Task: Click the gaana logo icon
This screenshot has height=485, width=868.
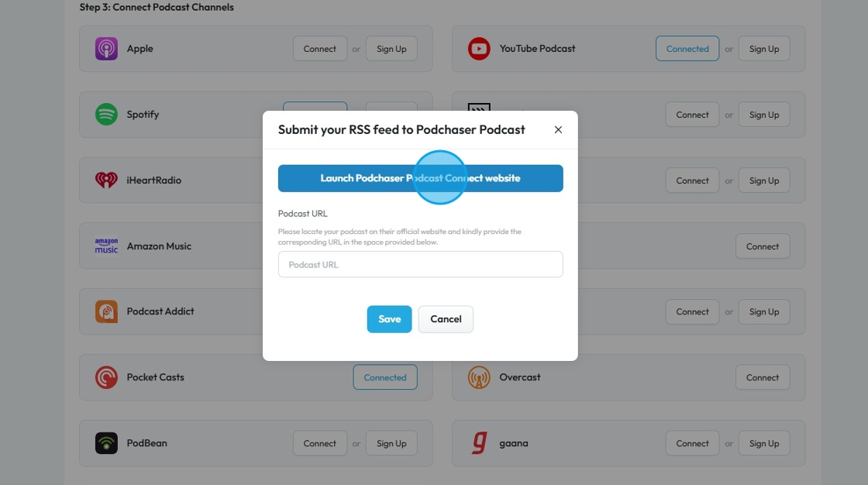Action: 479,443
